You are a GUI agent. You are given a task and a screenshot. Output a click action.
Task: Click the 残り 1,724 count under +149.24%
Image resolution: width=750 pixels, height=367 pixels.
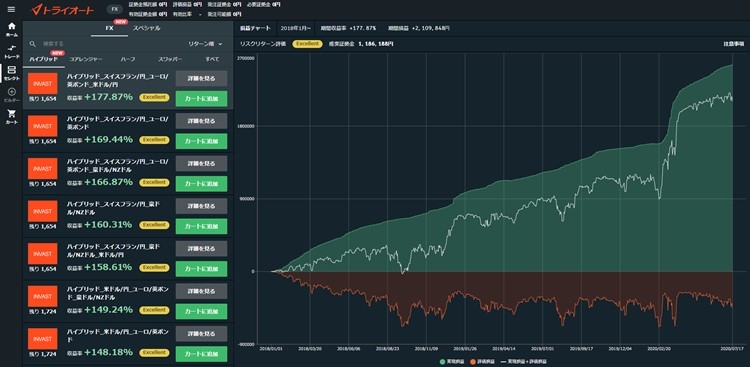(43, 311)
